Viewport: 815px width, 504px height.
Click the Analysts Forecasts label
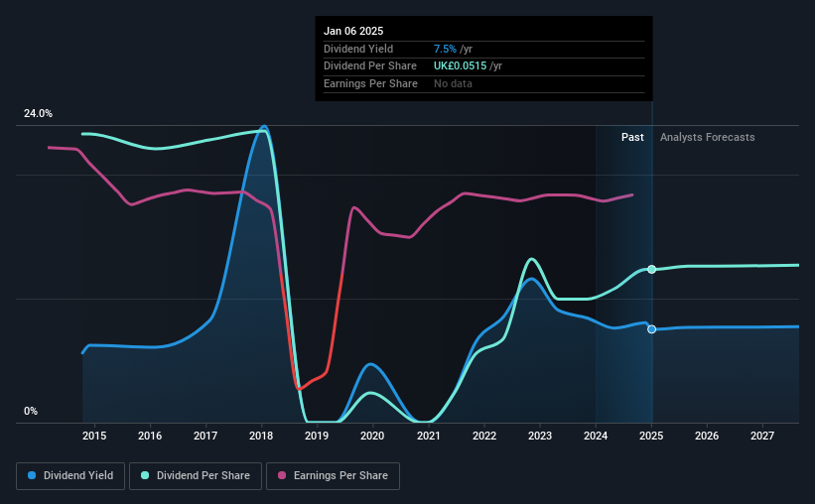pos(708,137)
